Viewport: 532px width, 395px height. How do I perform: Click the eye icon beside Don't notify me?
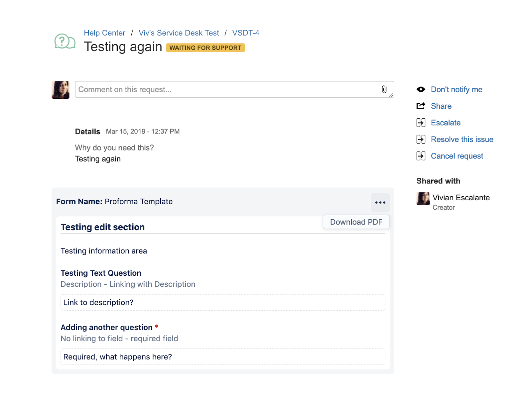421,89
